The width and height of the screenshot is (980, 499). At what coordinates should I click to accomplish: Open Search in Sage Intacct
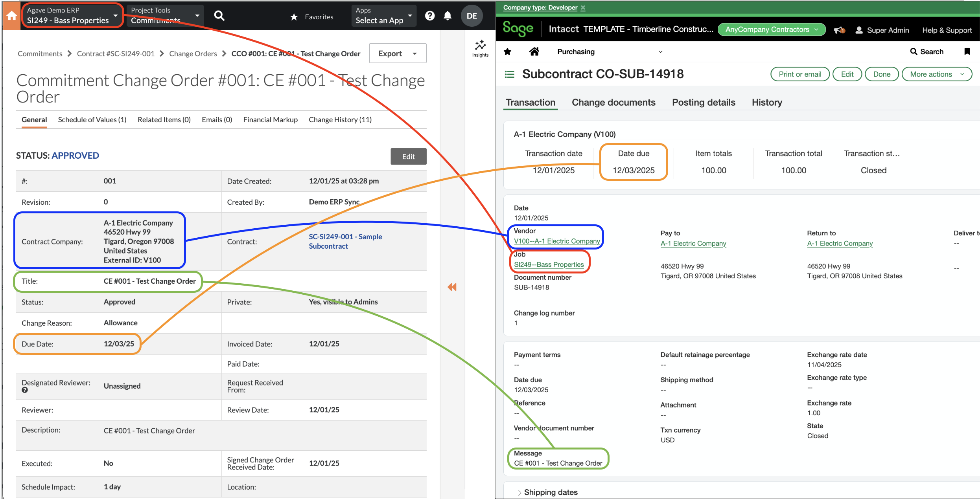click(x=927, y=51)
